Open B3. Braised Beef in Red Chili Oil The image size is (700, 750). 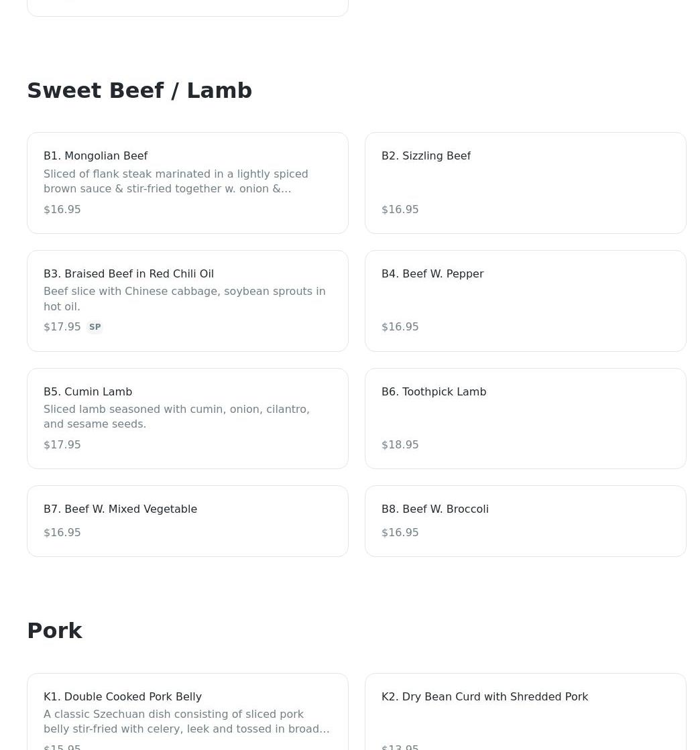(x=188, y=301)
